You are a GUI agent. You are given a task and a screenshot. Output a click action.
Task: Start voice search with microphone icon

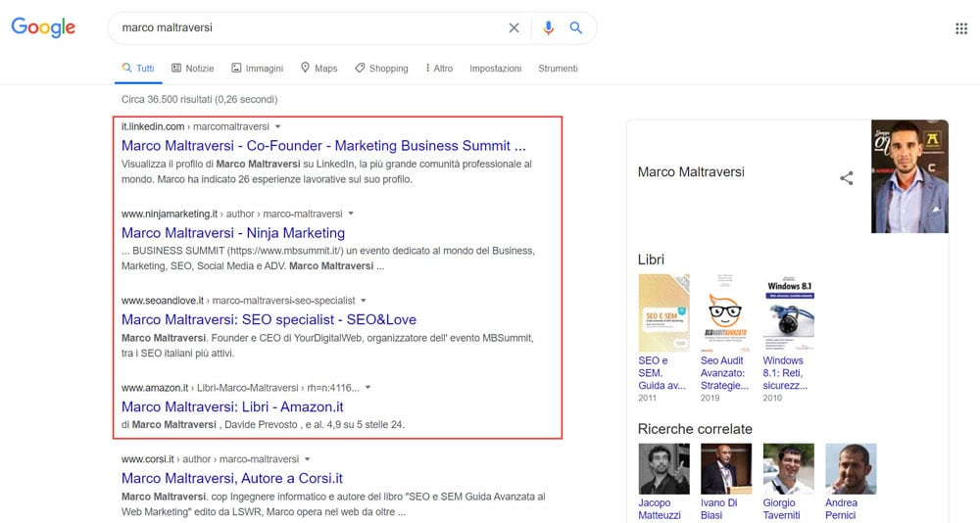click(548, 27)
